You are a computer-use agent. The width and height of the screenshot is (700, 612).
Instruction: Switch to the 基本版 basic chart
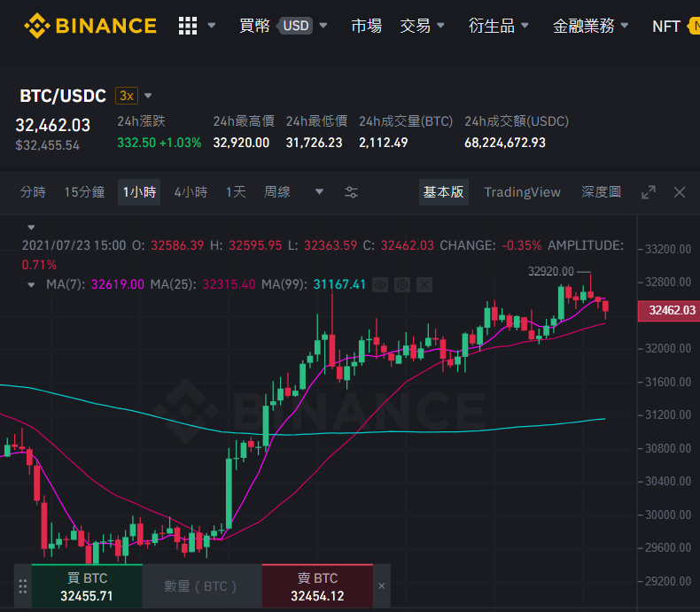click(443, 192)
